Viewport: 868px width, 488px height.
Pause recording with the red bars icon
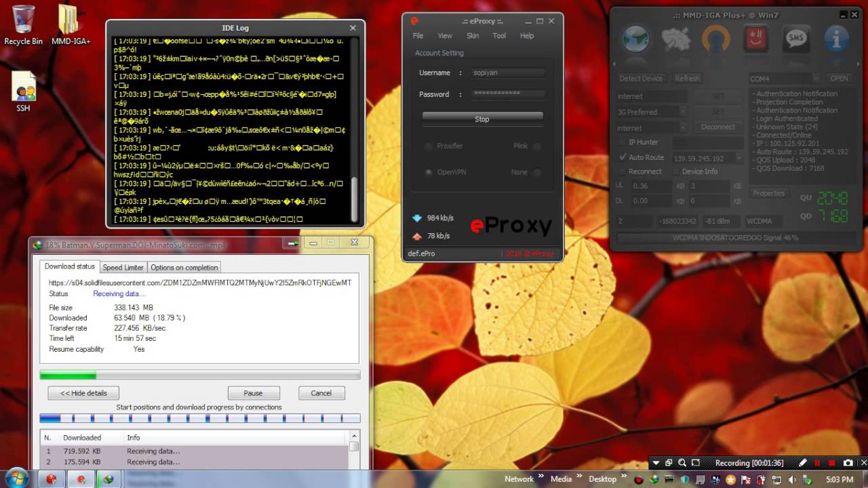pos(817,463)
